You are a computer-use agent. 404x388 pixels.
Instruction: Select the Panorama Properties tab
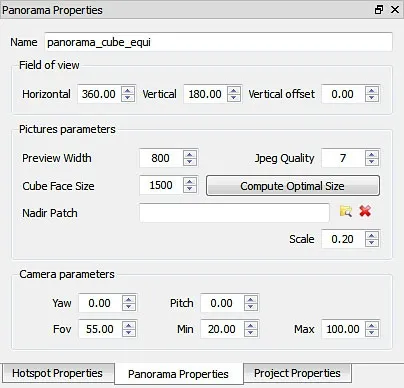pyautogui.click(x=179, y=374)
